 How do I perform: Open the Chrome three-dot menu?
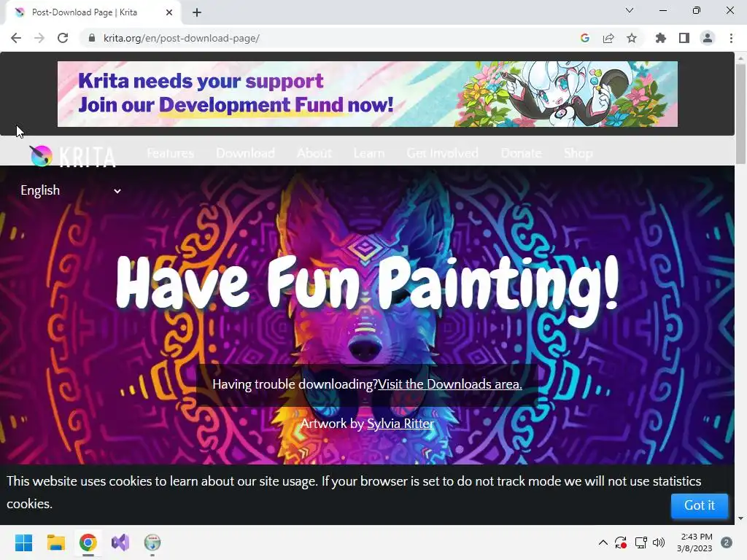(731, 38)
